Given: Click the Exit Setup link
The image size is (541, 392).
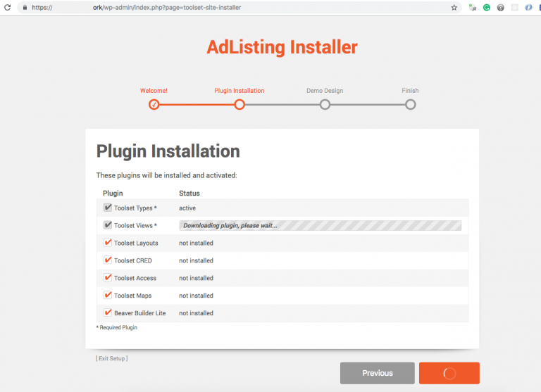Looking at the screenshot, I should coord(112,358).
